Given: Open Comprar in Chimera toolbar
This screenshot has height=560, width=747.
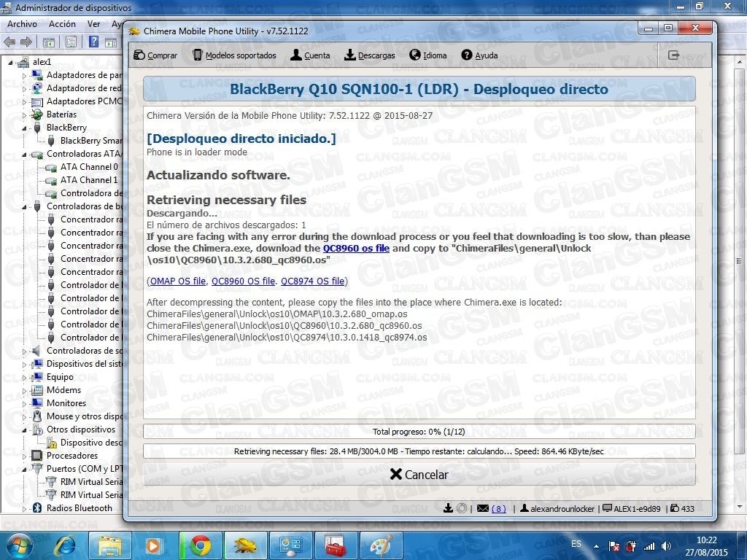Looking at the screenshot, I should tap(155, 55).
